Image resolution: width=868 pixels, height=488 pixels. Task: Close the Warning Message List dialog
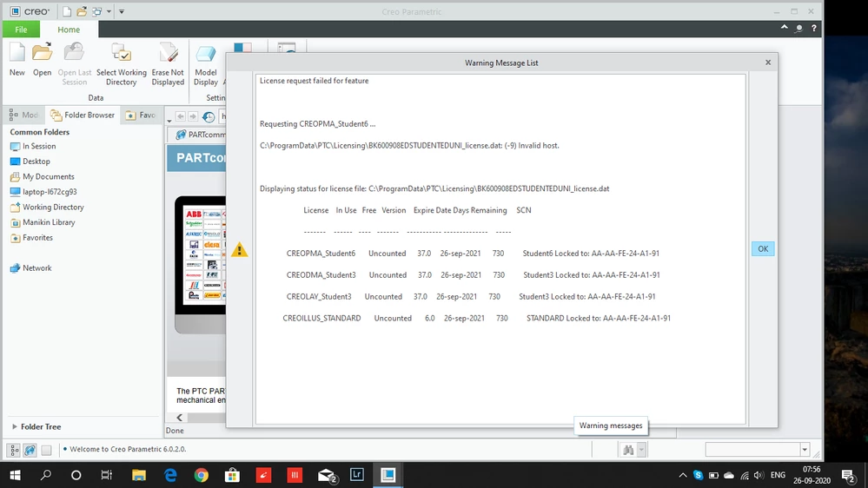pos(768,63)
